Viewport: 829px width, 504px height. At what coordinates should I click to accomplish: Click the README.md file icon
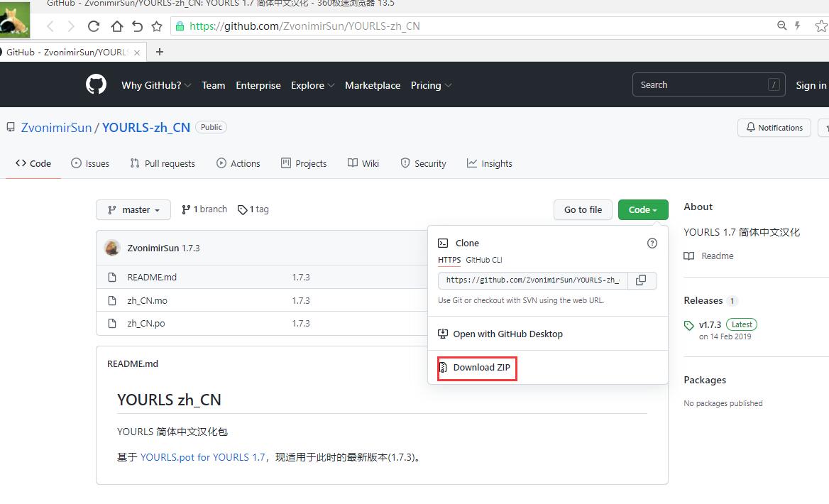tap(112, 277)
